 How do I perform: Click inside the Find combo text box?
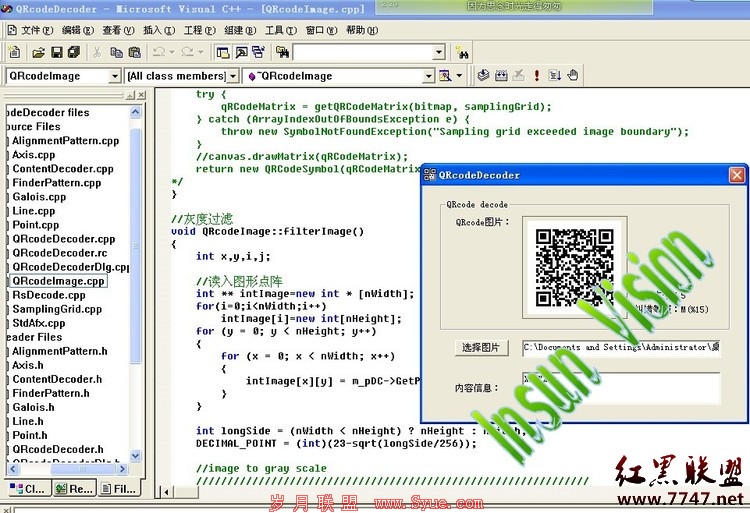[x=363, y=52]
